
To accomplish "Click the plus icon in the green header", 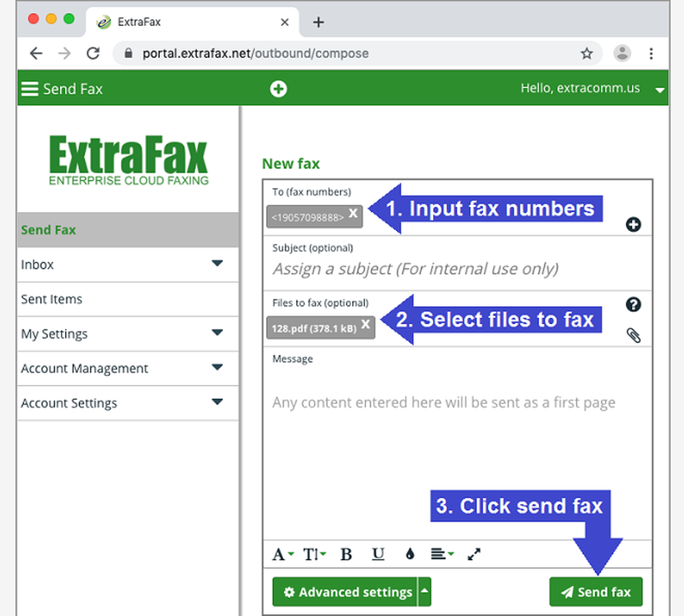I will tap(278, 88).
